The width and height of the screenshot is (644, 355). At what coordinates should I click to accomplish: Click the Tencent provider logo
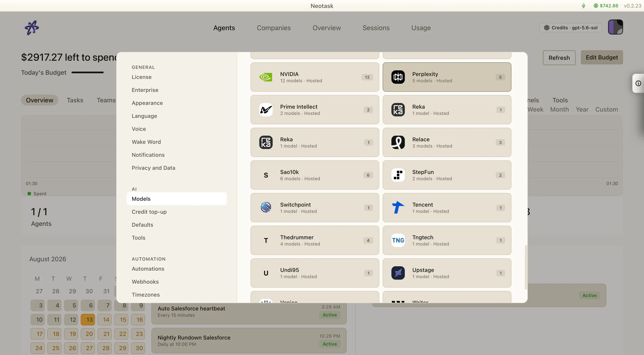[398, 208]
